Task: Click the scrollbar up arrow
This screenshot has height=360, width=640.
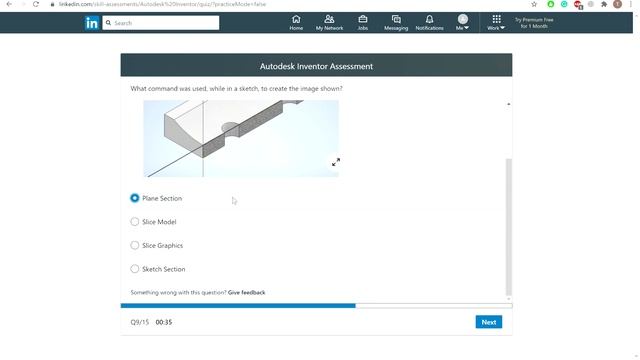Action: point(509,104)
